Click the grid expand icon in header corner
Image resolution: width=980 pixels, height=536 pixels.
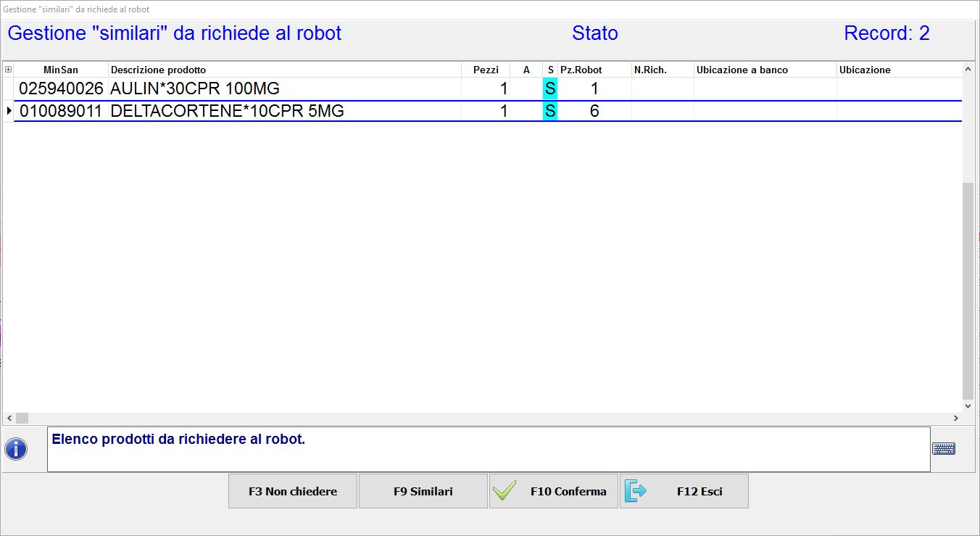coord(8,70)
